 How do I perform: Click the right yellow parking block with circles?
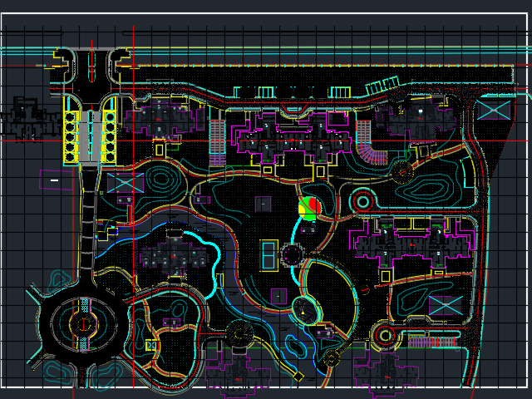[x=109, y=137]
